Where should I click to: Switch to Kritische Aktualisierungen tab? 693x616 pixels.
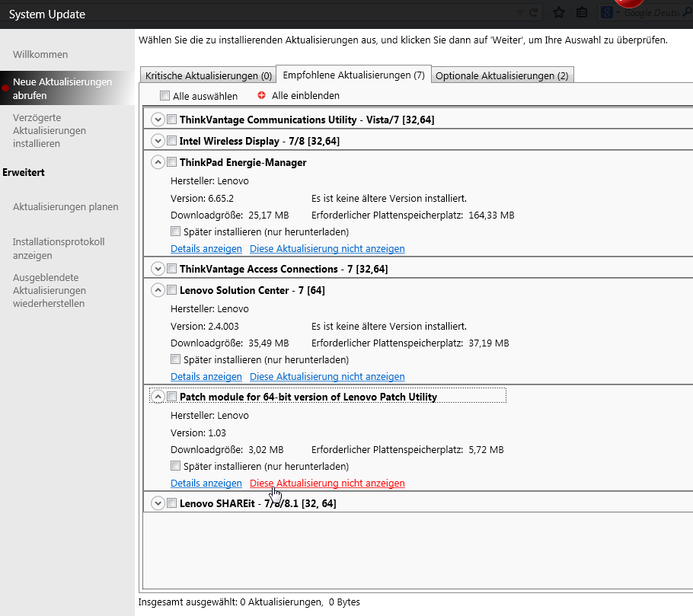pyautogui.click(x=208, y=75)
